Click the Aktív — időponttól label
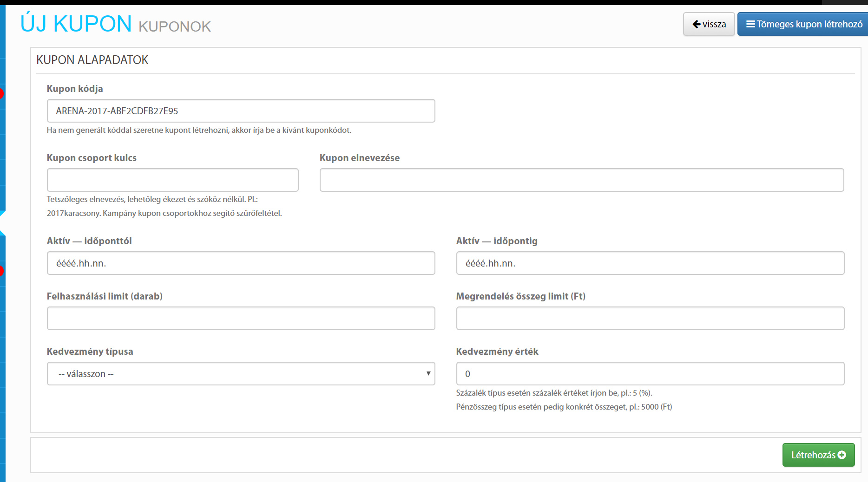This screenshot has width=868, height=482. click(x=89, y=241)
